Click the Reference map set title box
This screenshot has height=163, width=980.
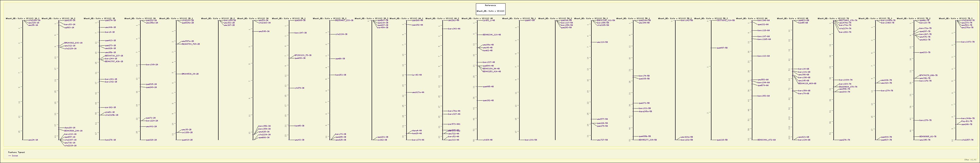click(490, 9)
